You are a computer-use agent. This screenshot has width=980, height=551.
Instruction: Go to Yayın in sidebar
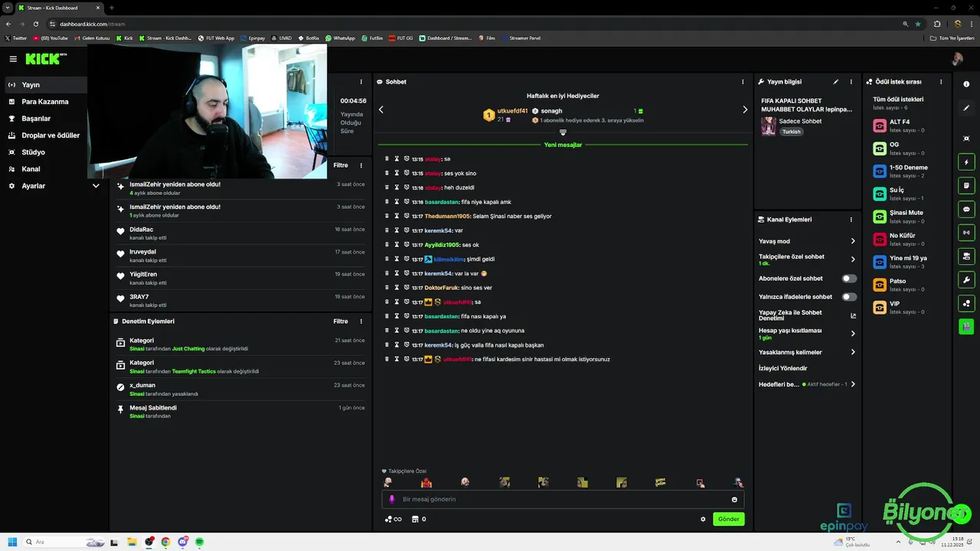[44, 85]
